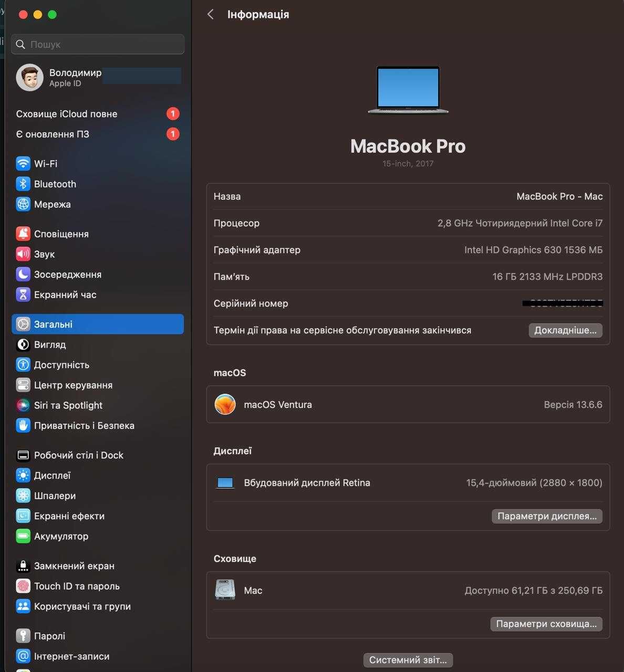Open Замкнений екран lock icon
624x672 pixels.
coord(23,566)
